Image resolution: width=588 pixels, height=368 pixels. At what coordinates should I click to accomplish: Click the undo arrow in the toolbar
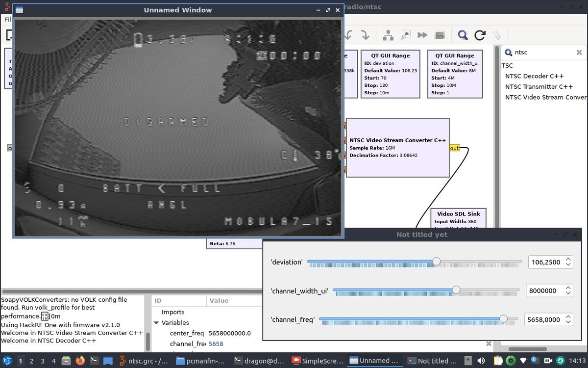click(348, 35)
